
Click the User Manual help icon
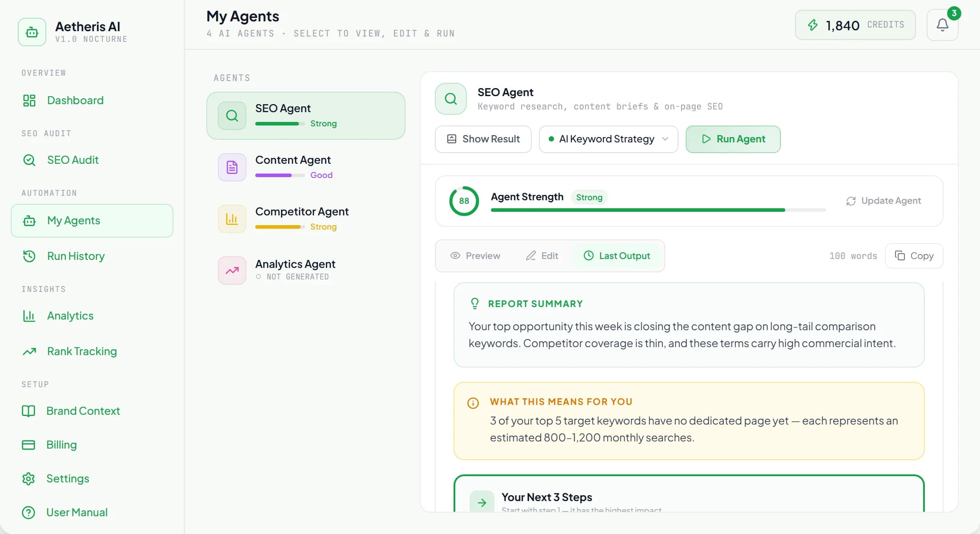click(28, 513)
